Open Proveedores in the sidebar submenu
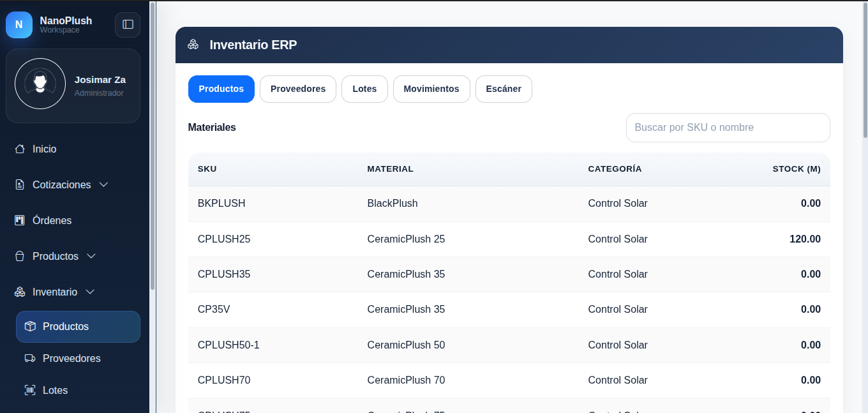This screenshot has width=868, height=413. point(71,358)
